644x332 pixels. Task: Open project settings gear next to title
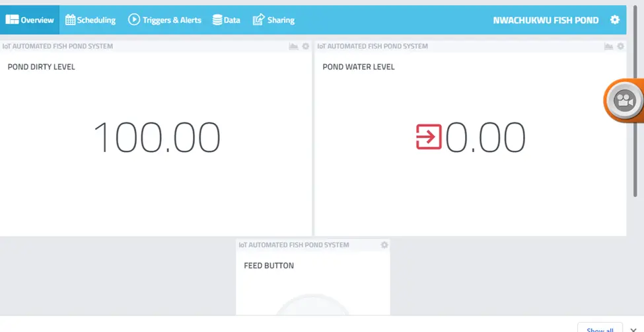[x=614, y=20]
